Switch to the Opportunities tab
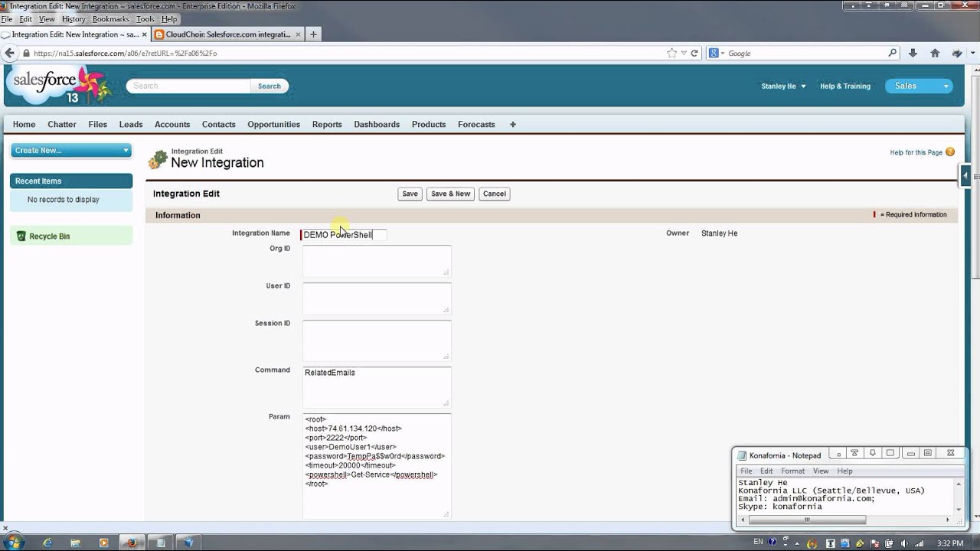Viewport: 980px width, 551px height. [273, 124]
